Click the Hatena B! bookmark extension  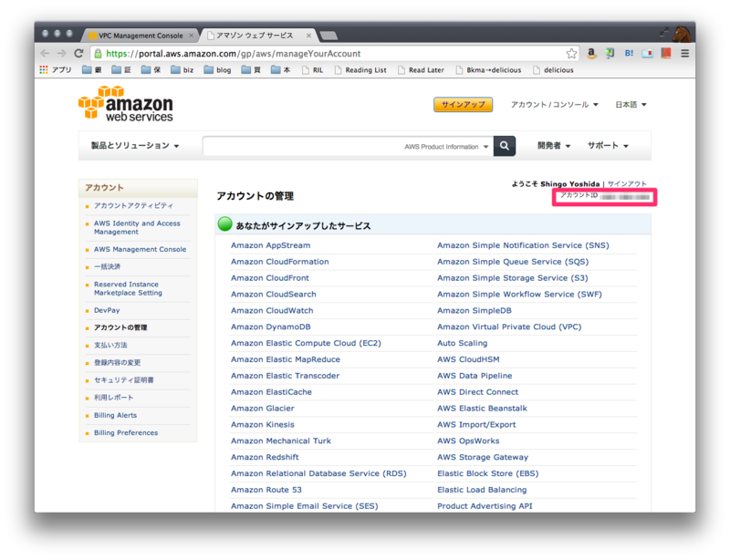(629, 53)
